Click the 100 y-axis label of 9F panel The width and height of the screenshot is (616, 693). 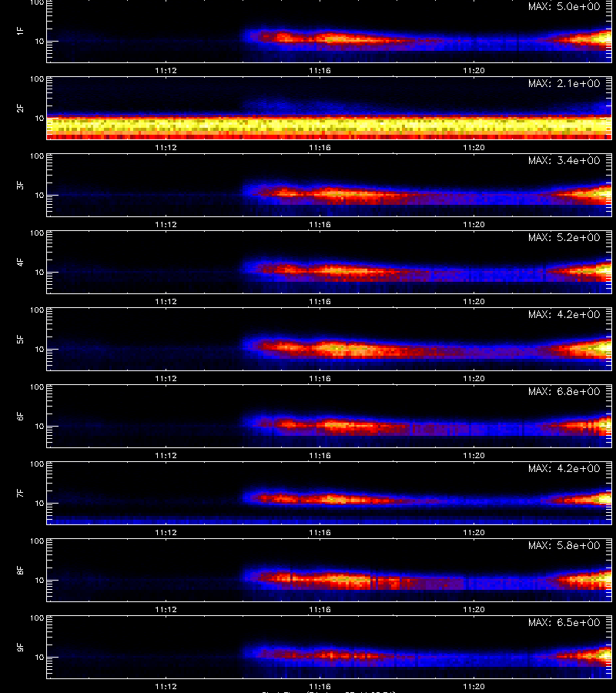[37, 618]
